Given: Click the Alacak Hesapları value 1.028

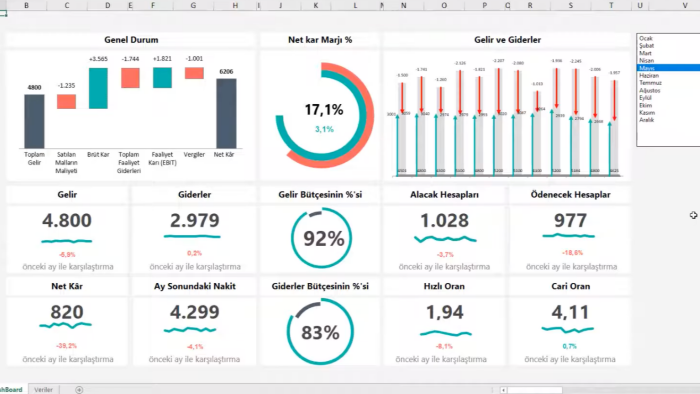Looking at the screenshot, I should 445,220.
